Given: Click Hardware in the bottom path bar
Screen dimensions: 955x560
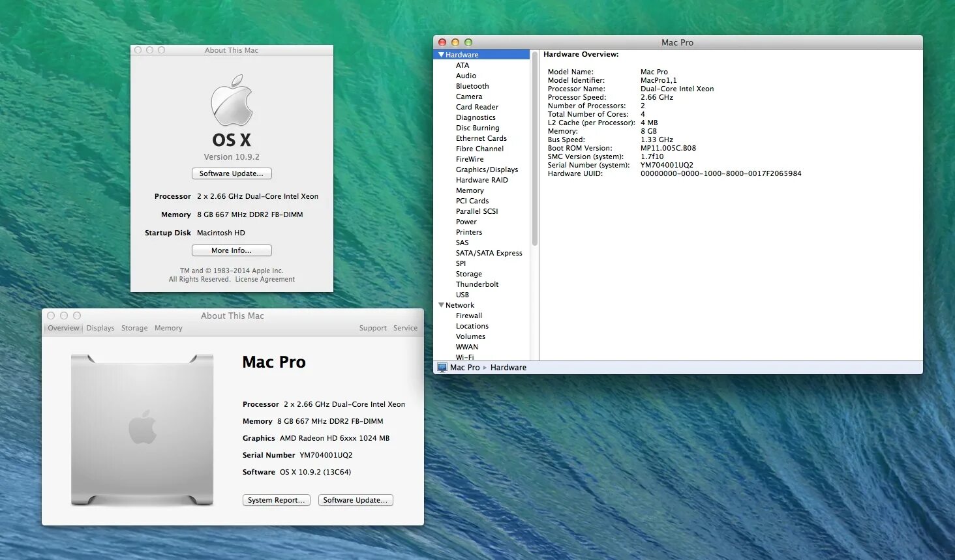Looking at the screenshot, I should [508, 368].
